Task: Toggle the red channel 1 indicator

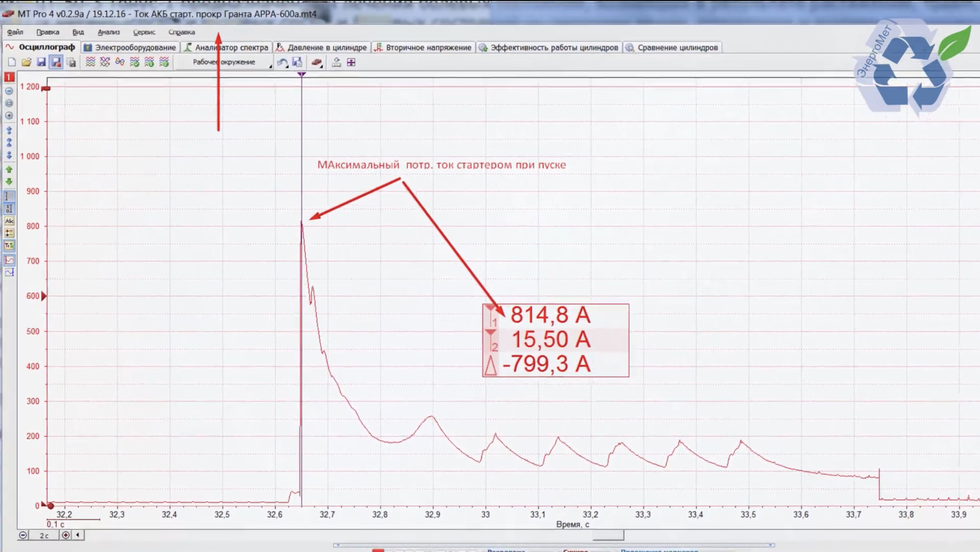Action: [x=9, y=77]
